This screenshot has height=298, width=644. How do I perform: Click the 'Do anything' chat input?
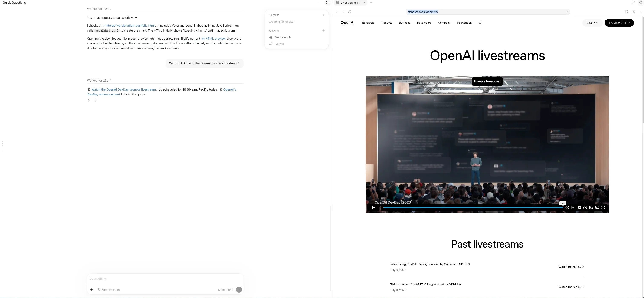click(x=165, y=279)
